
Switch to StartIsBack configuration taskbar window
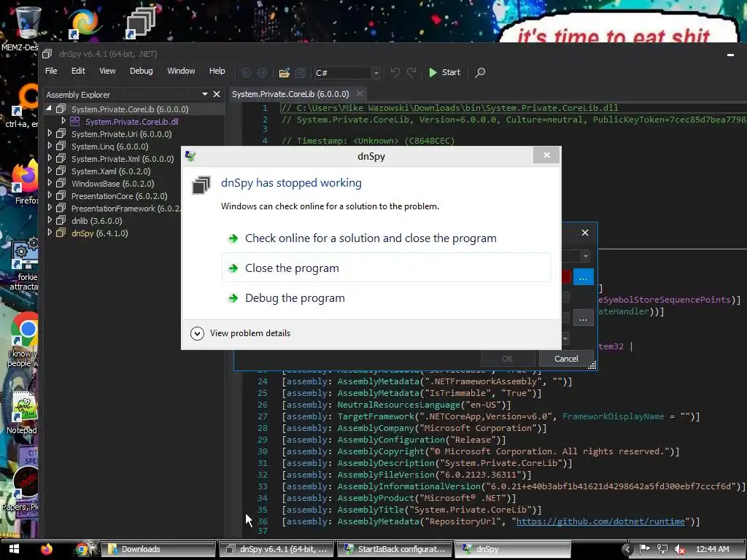(395, 549)
